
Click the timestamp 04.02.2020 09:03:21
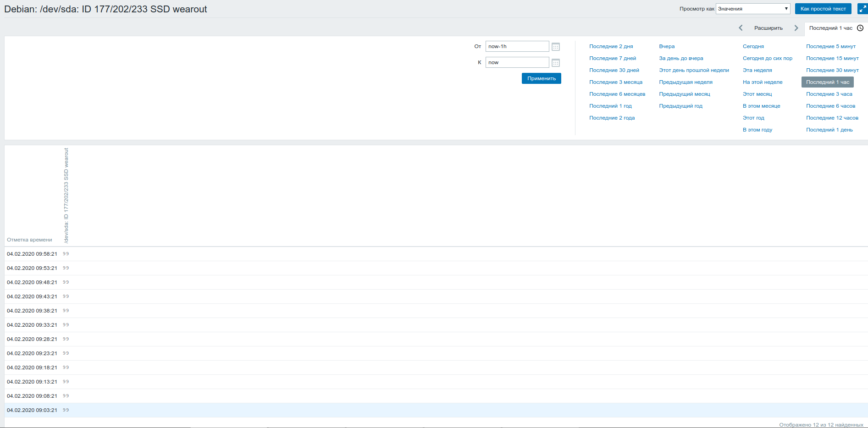click(x=32, y=410)
